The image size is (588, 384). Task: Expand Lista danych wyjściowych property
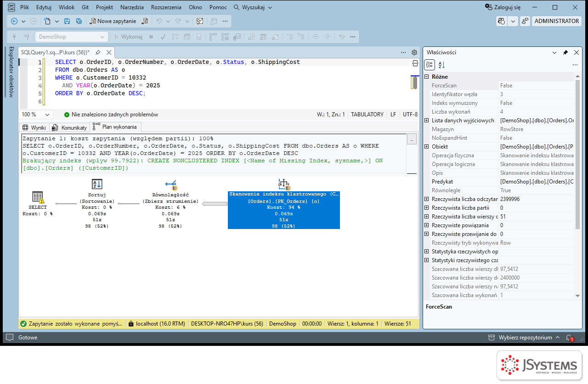pyautogui.click(x=427, y=120)
